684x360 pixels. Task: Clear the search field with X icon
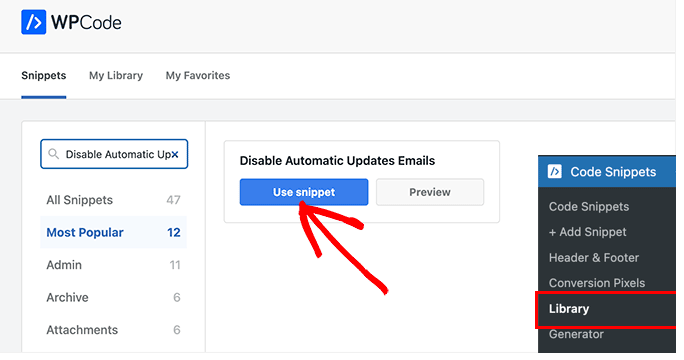pyautogui.click(x=174, y=154)
